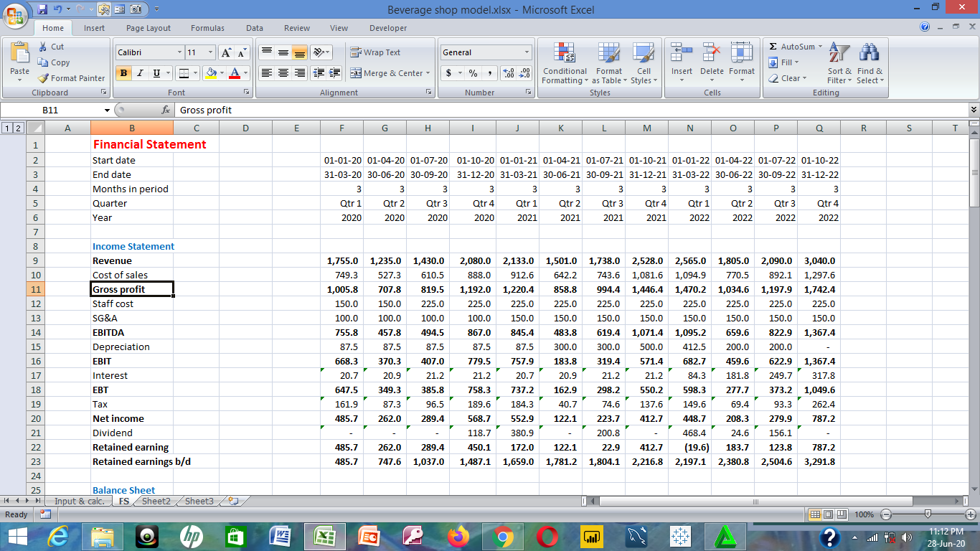The height and width of the screenshot is (551, 980).
Task: Click the Percent Style icon
Action: click(473, 73)
